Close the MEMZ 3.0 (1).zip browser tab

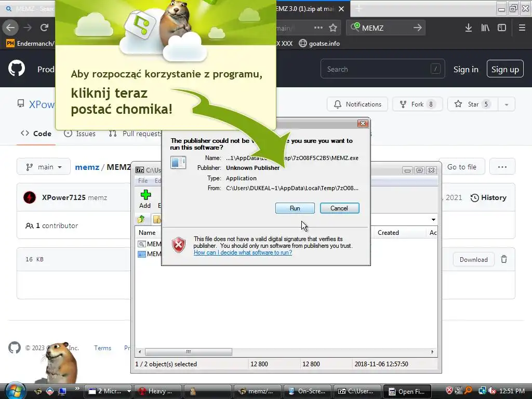tap(341, 9)
